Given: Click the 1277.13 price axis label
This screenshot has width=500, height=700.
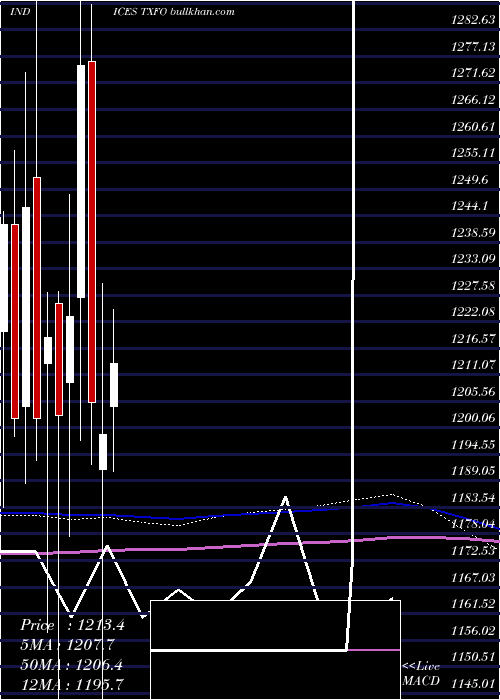Looking at the screenshot, I should point(474,46).
